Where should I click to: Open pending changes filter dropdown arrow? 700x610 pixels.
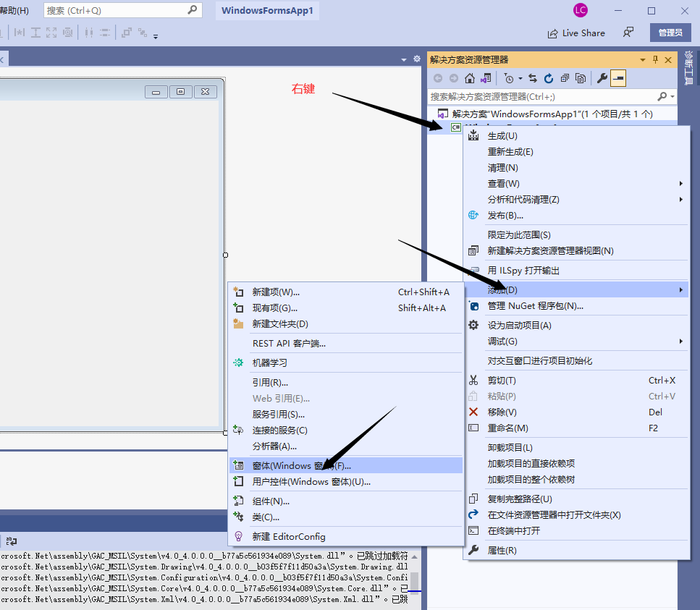pyautogui.click(x=520, y=79)
